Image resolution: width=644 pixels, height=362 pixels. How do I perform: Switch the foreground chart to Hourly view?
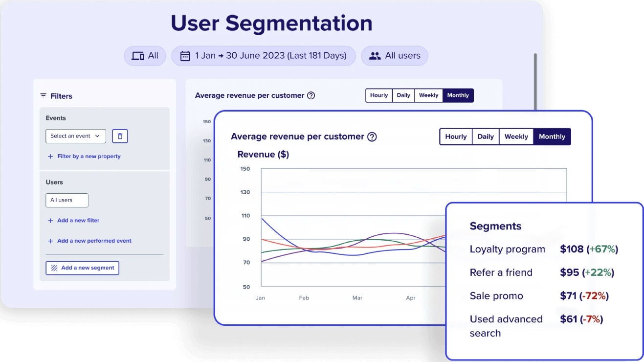(x=456, y=136)
